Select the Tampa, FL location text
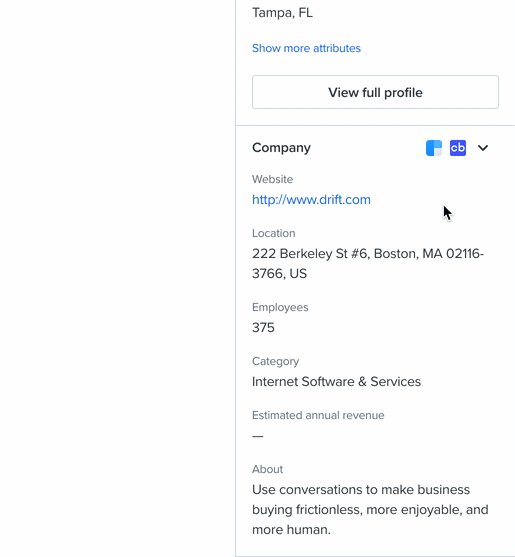 point(282,13)
